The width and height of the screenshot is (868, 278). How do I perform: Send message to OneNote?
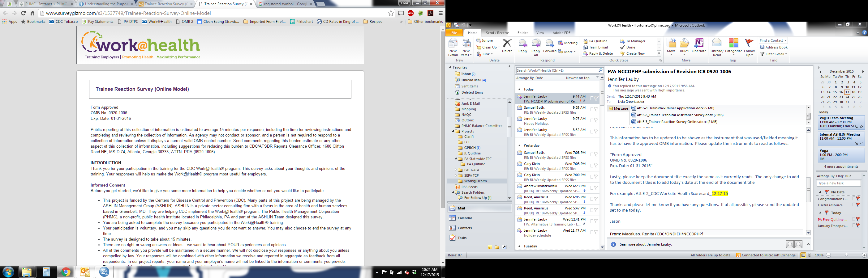click(699, 46)
